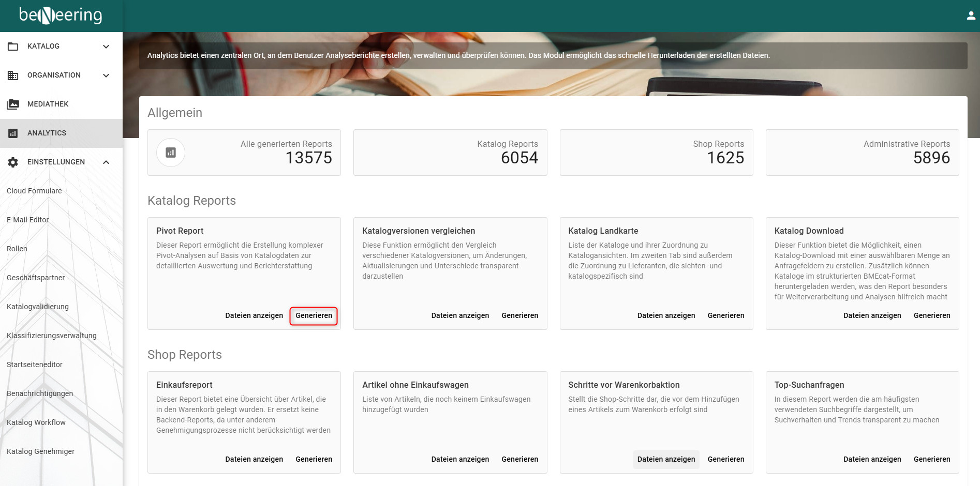Open the Einstellungen menu item

click(61, 162)
